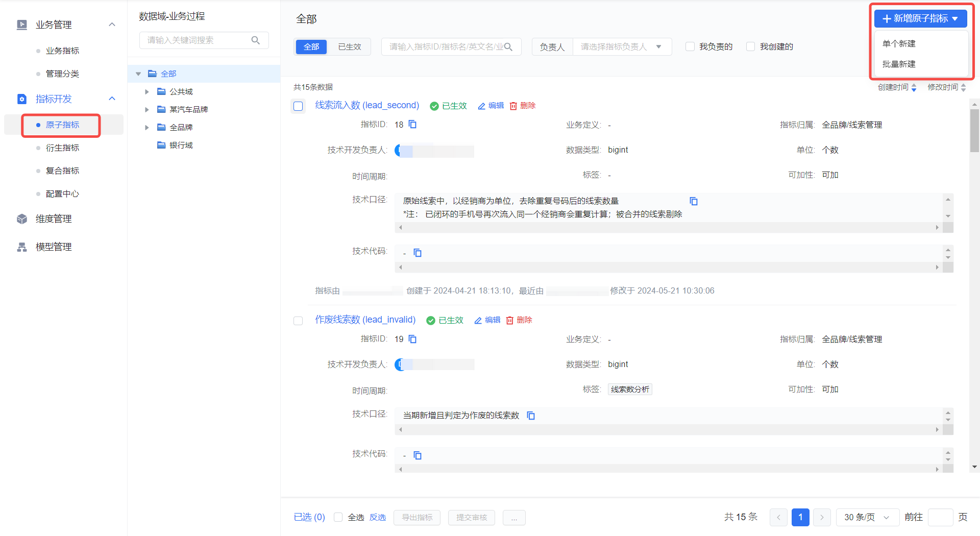Screen dimensions: 980x536
Task: Click the main list vertical scrollbar thumb
Action: (x=974, y=130)
